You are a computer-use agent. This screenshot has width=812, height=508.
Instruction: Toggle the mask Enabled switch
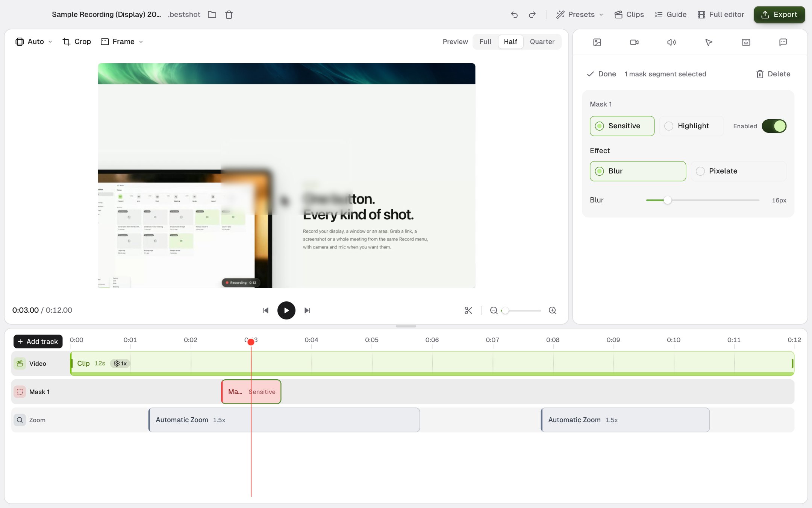click(x=774, y=126)
